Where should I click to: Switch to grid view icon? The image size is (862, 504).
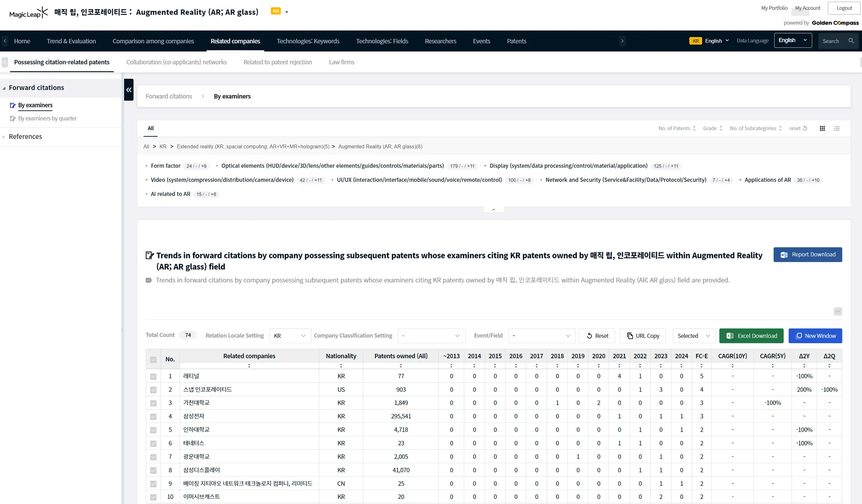point(822,128)
